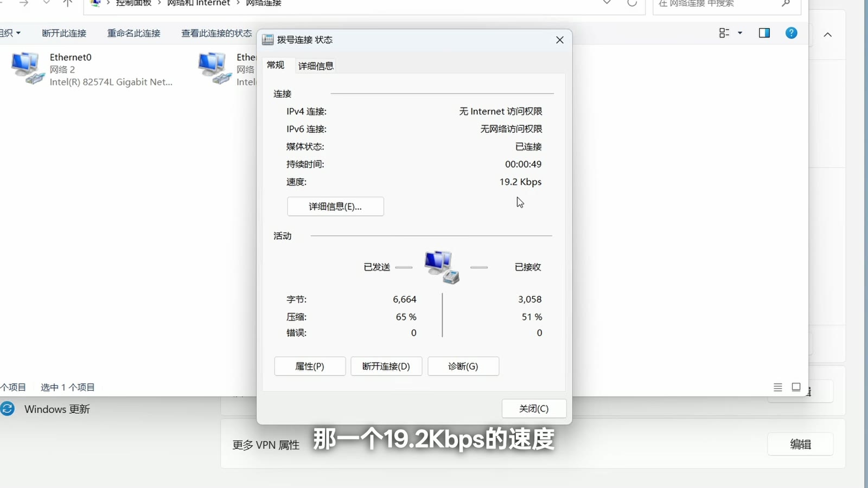Collapse the settings section chevron
Screen dimensions: 868x488
pos(828,35)
